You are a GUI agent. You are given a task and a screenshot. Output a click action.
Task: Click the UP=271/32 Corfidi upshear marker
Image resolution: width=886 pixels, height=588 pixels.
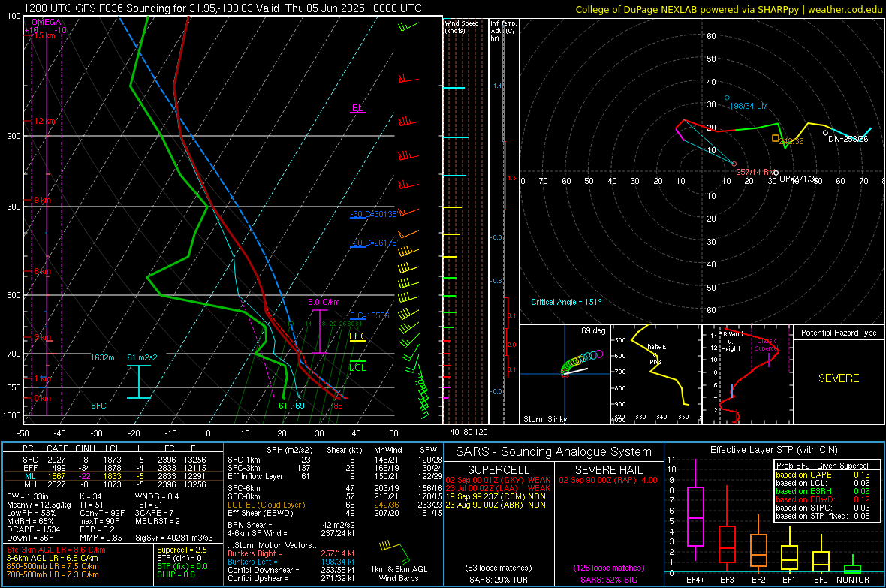[x=776, y=173]
